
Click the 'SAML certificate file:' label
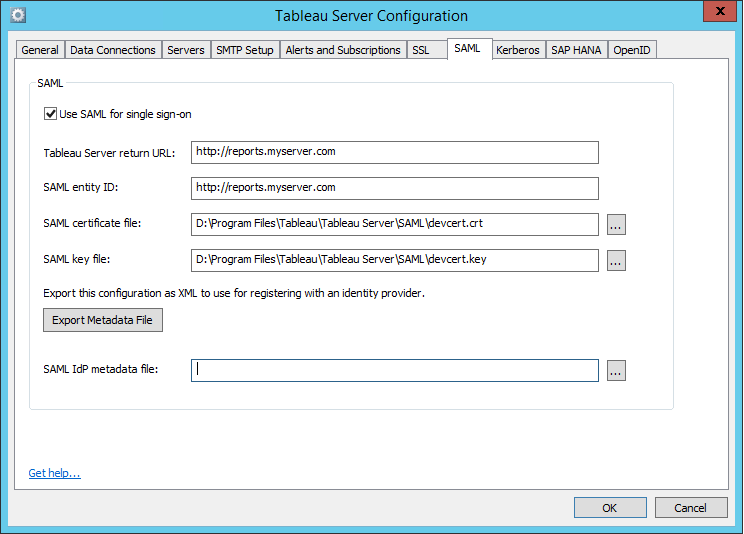coord(92,223)
